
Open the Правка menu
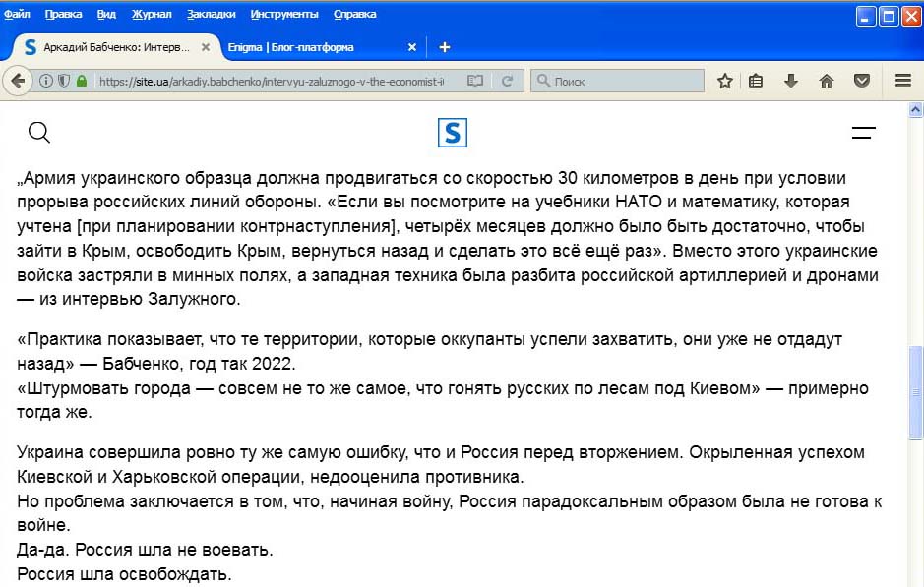[63, 14]
